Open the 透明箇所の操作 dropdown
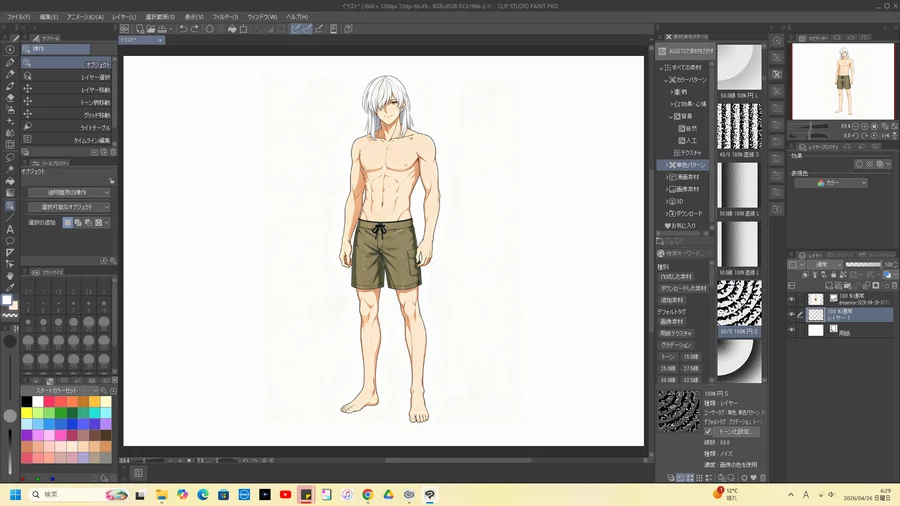 tap(69, 193)
